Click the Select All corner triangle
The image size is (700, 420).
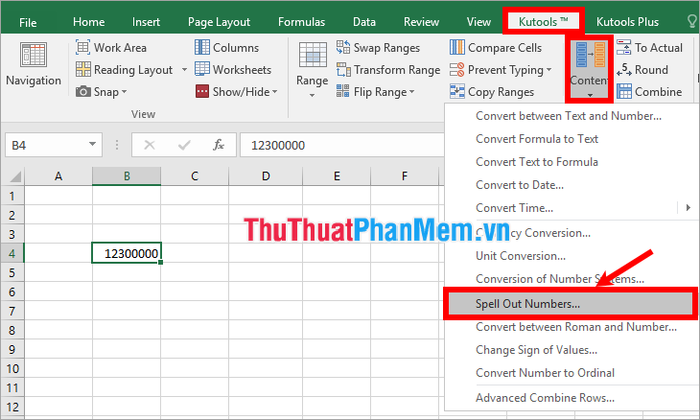[x=15, y=177]
